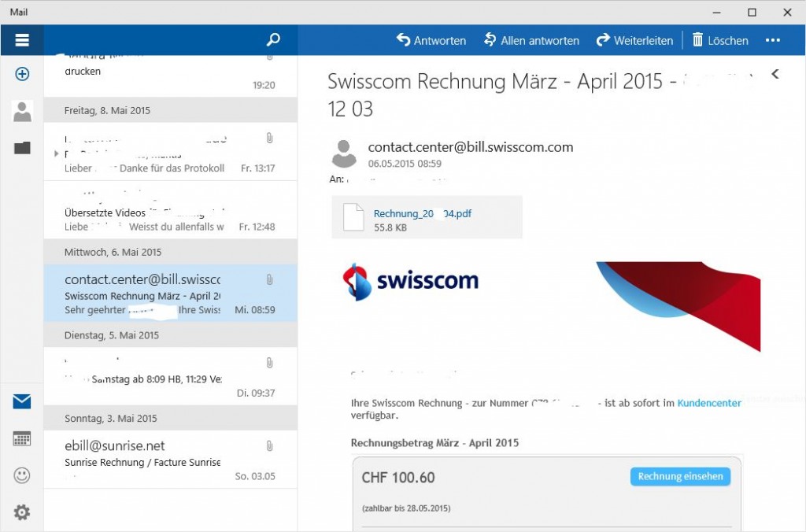Forward email with Weiterleiten

tap(634, 40)
